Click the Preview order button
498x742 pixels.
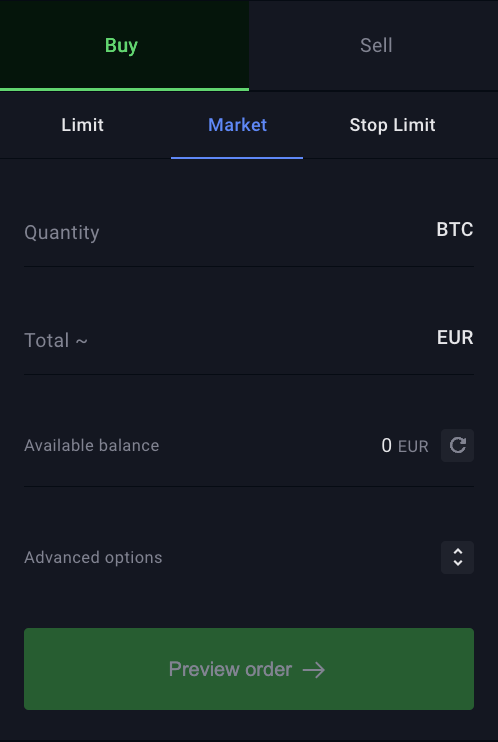coord(249,669)
